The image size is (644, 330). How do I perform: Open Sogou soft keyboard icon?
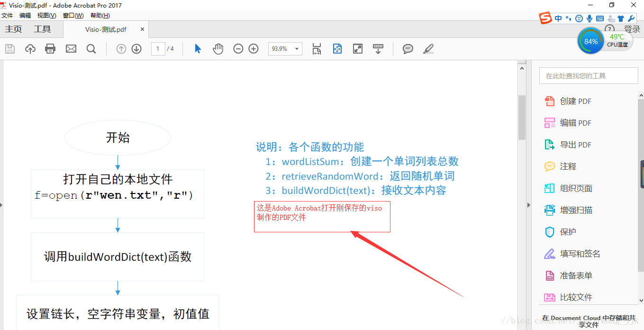[600, 18]
